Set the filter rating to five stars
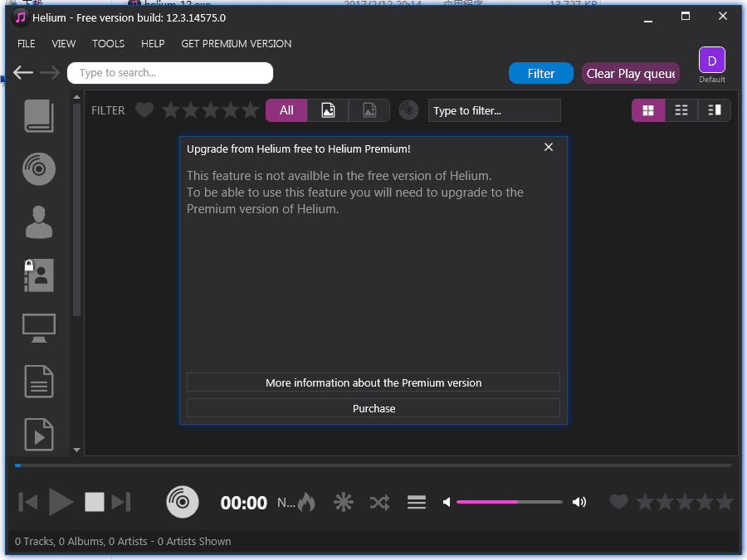Viewport: 747px width, 560px height. [x=250, y=110]
